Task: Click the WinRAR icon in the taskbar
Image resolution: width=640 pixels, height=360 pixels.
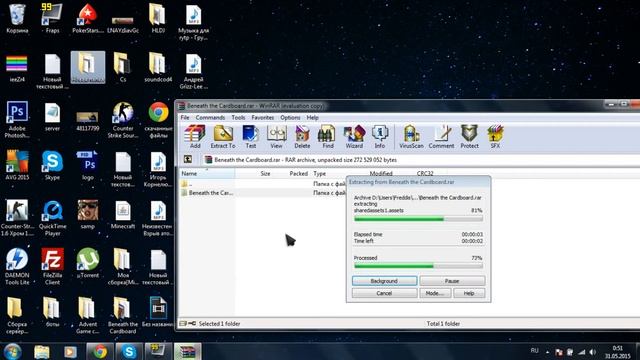Action: [x=187, y=351]
